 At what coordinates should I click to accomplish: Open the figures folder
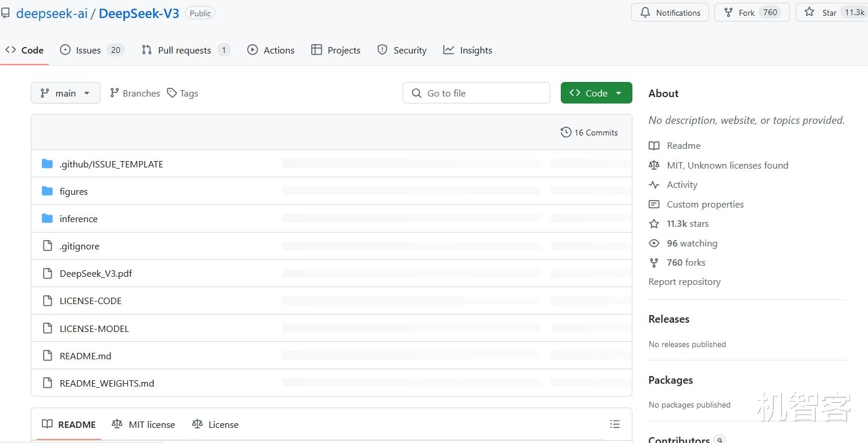click(73, 191)
